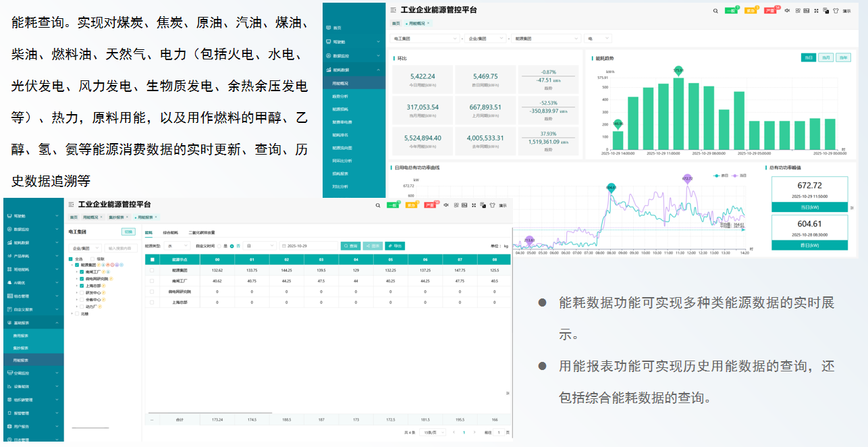Click the speaker mute icon in report window
The image size is (868, 447).
[446, 205]
